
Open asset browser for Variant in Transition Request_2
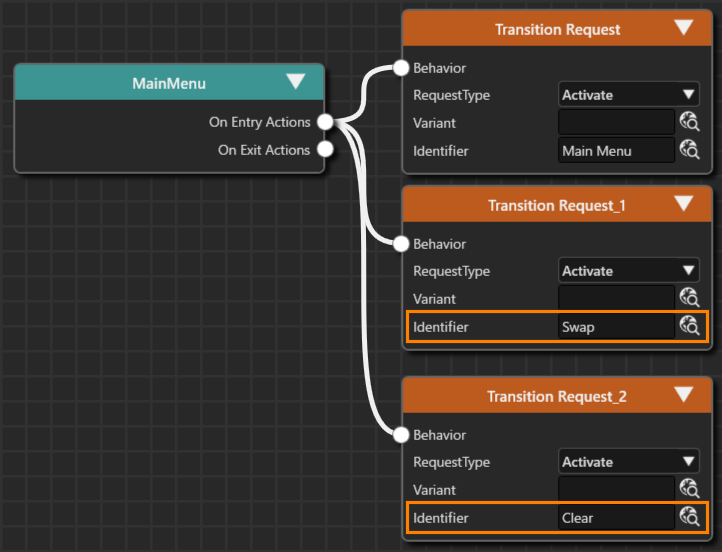point(689,488)
